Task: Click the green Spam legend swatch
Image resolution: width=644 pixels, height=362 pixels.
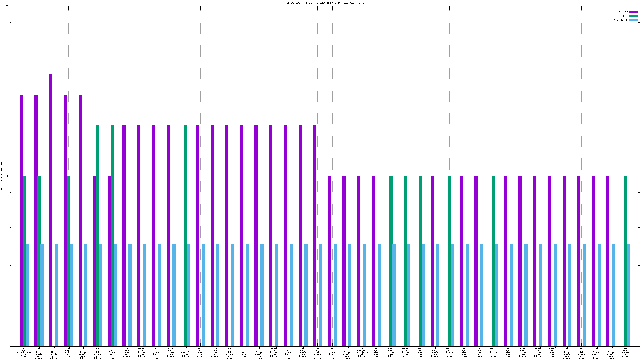Action: click(x=633, y=16)
